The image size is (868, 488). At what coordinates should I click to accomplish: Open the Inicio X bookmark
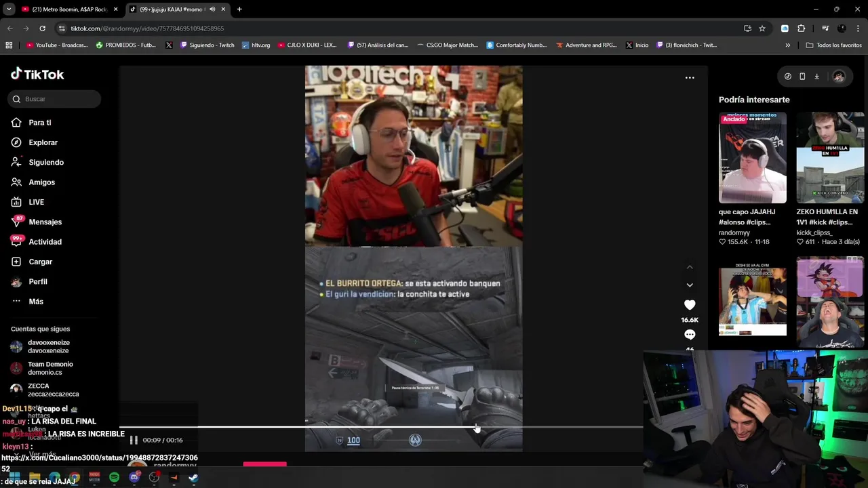coord(637,45)
